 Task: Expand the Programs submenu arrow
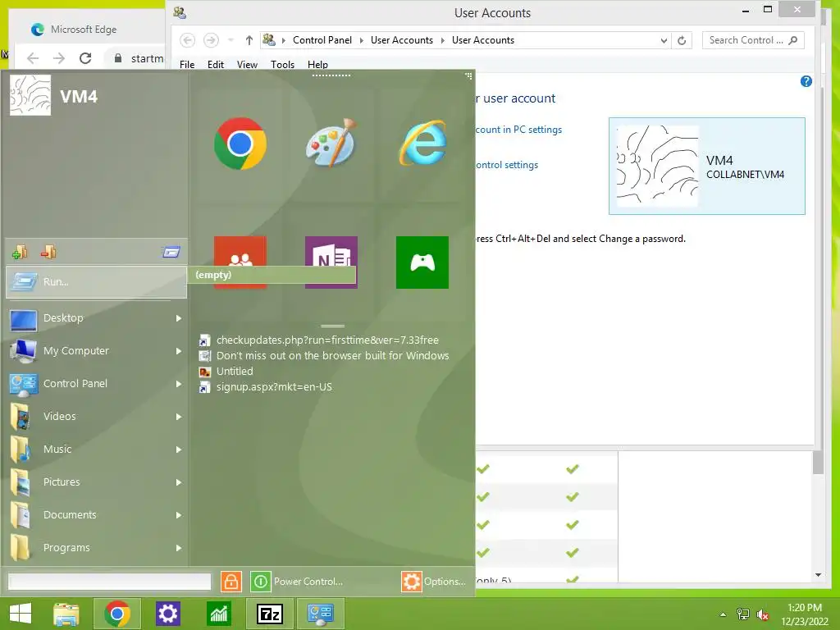[179, 547]
